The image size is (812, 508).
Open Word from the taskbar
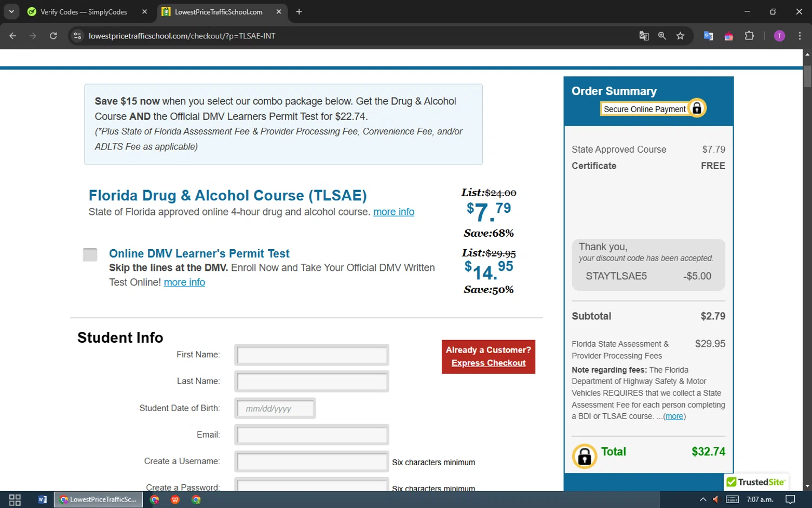tap(42, 499)
